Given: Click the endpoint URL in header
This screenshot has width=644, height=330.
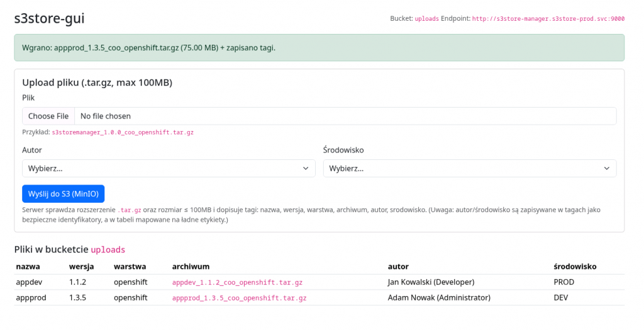Looking at the screenshot, I should [548, 19].
